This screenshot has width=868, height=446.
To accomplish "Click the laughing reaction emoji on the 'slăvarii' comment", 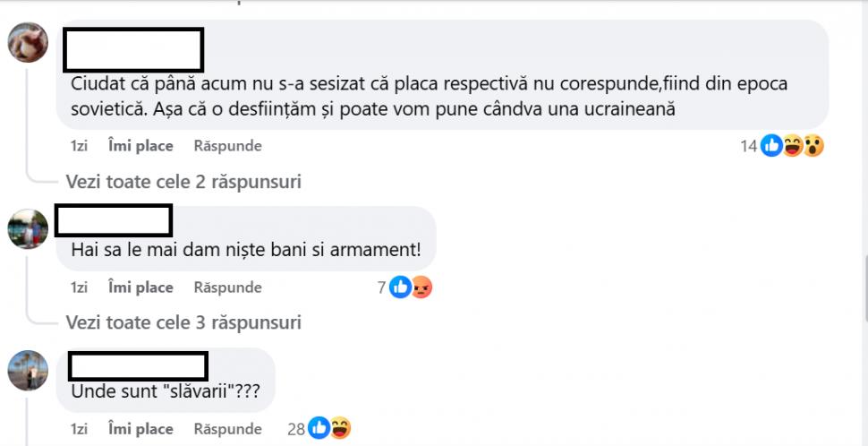I will pyautogui.click(x=340, y=429).
